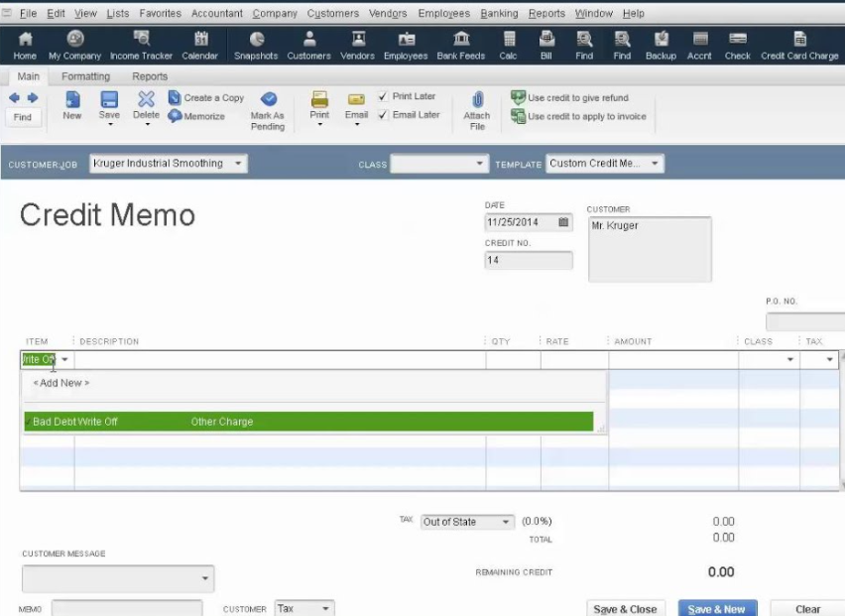
Task: Click the Print icon
Action: [319, 105]
